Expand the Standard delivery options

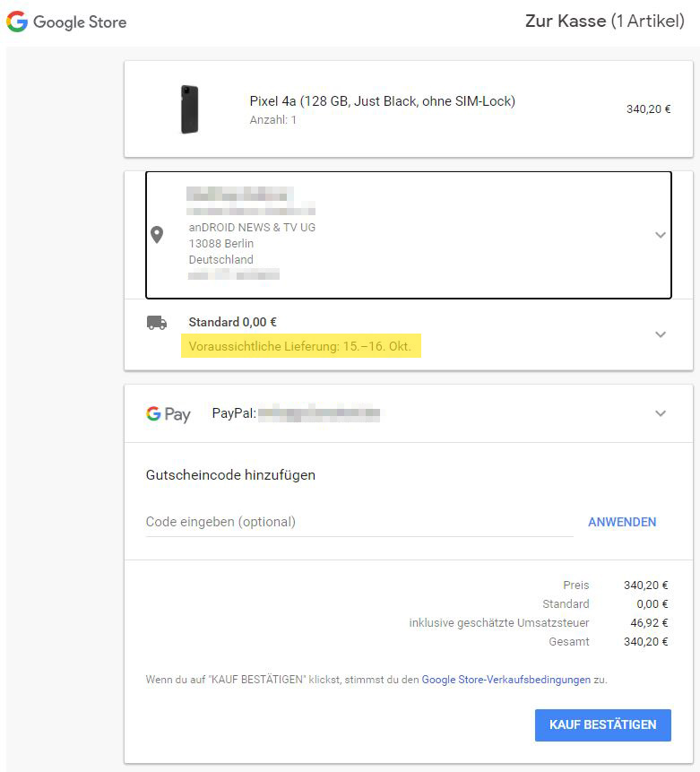coord(661,334)
